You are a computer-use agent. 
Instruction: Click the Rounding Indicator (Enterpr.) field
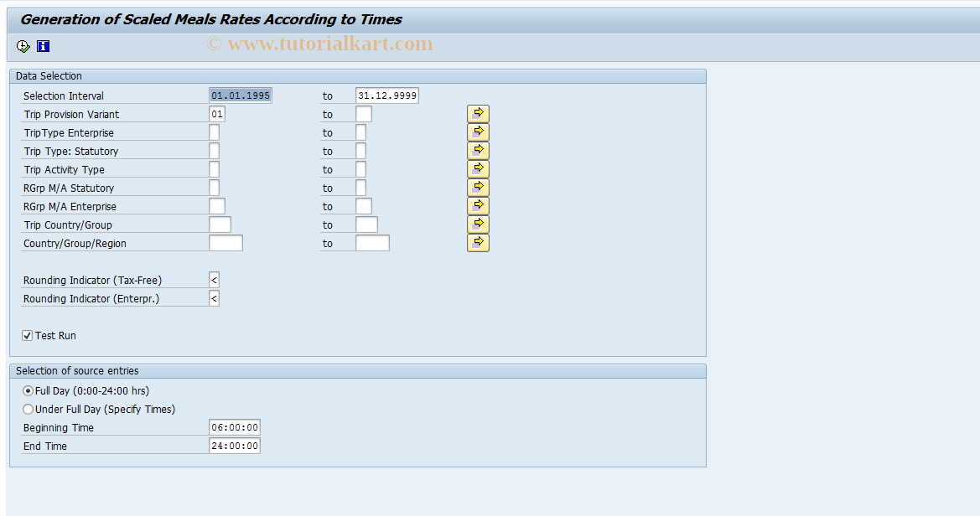point(215,298)
